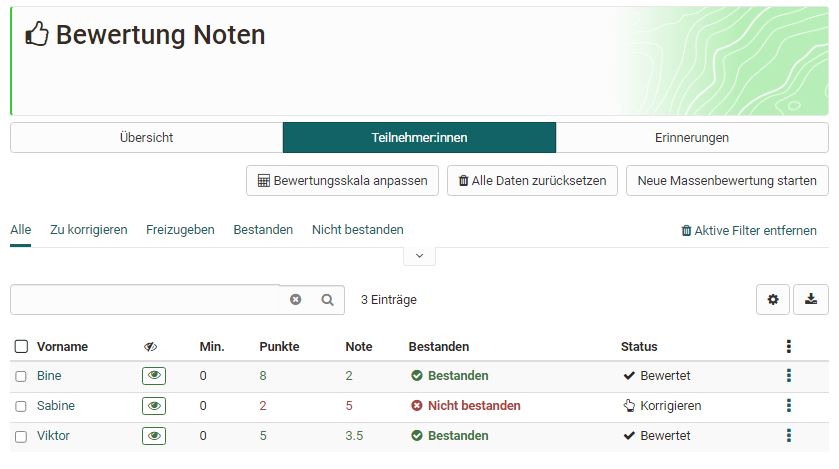Sort by the Note column header
The width and height of the screenshot is (839, 469).
coord(359,347)
